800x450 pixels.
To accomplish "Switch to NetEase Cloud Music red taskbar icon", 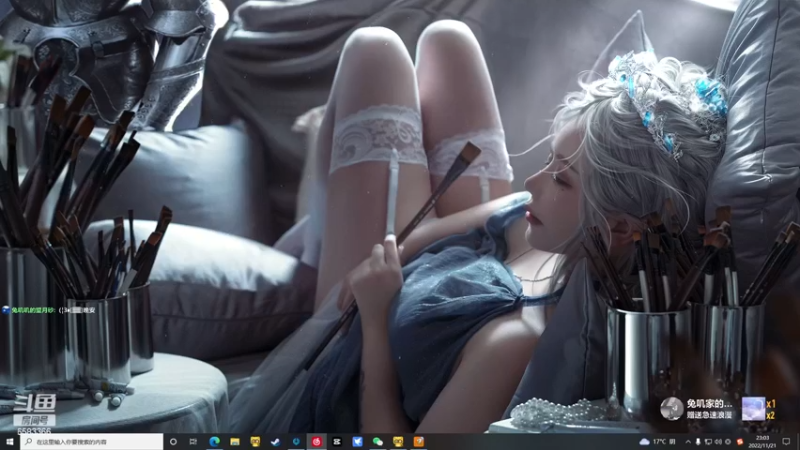I will (x=316, y=442).
